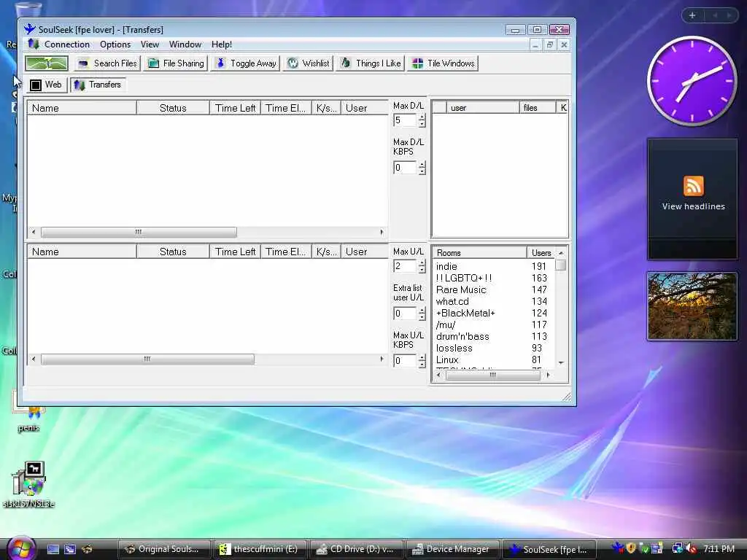747x560 pixels.
Task: Click View headlines RSS gadget icon
Action: [693, 186]
